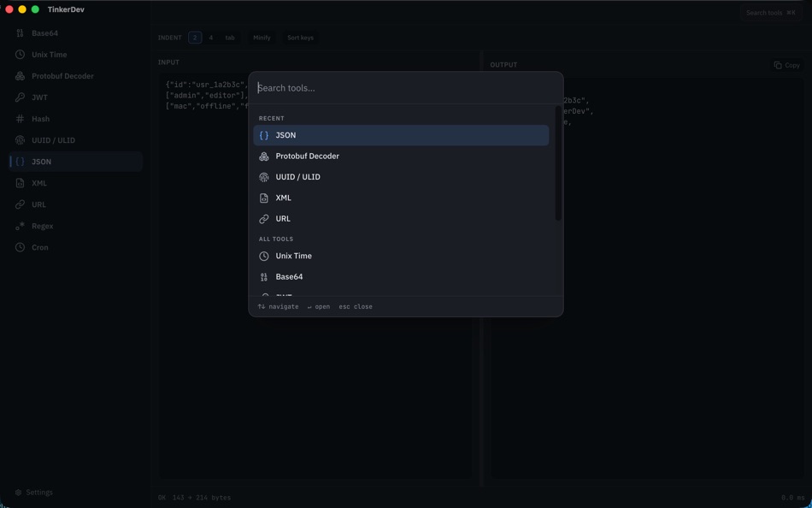The image size is (812, 508).
Task: Click the Protobuf Decoder icon in command palette
Action: click(264, 156)
